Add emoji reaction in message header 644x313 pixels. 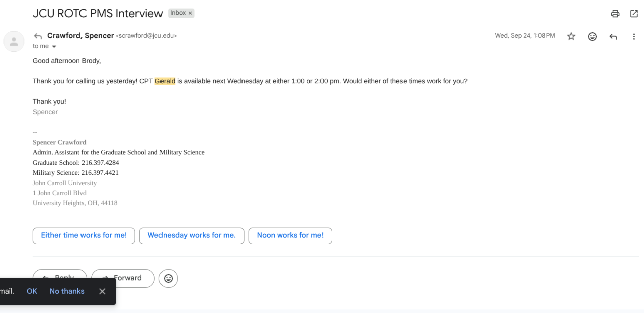pos(592,36)
